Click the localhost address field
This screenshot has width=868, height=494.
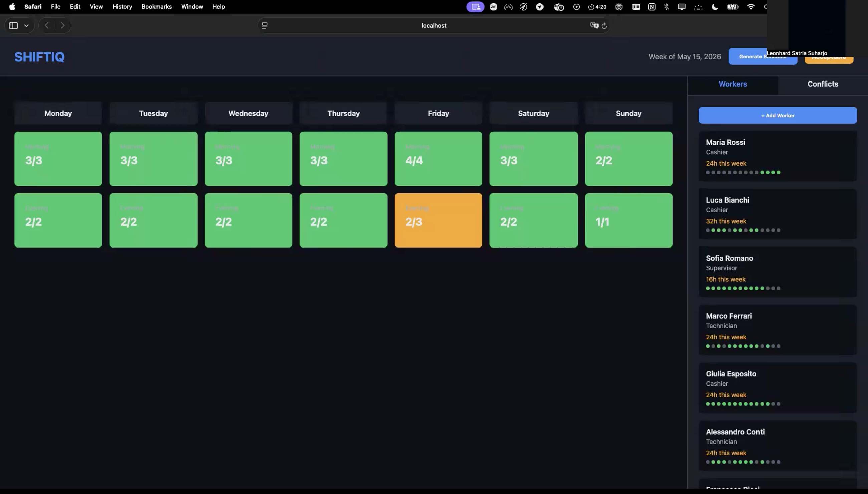coord(434,25)
